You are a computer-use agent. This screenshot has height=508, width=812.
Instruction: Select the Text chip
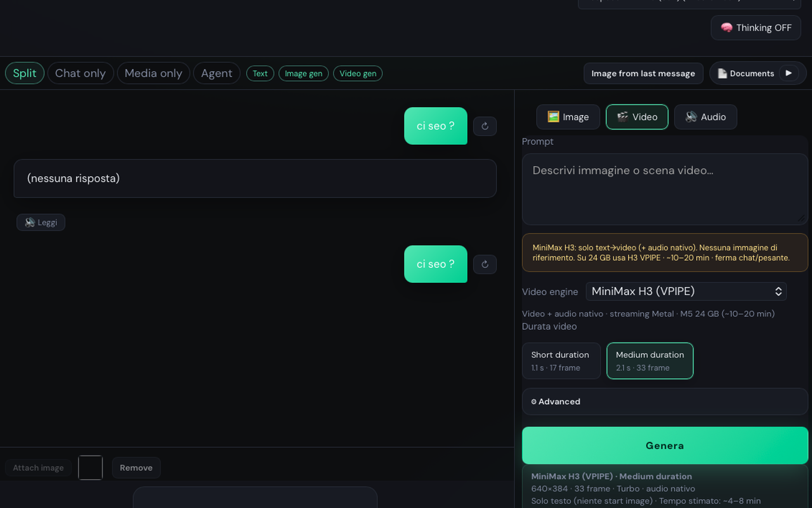coord(260,74)
